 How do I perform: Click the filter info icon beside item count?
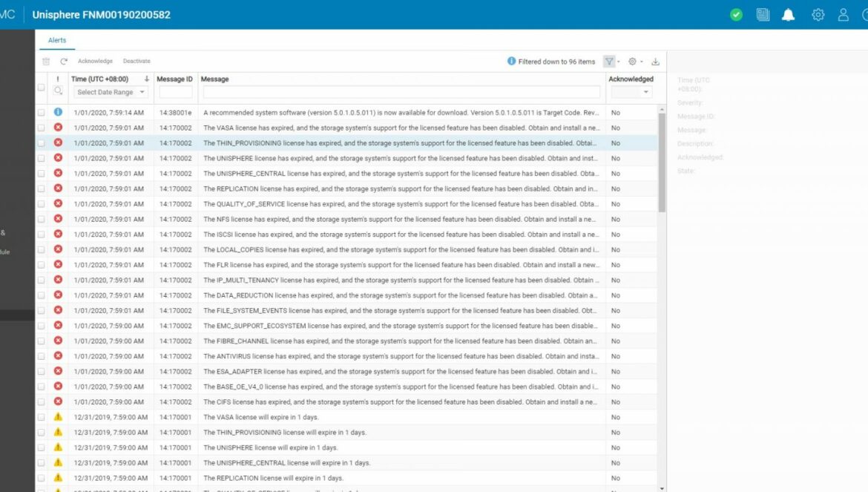pos(511,61)
